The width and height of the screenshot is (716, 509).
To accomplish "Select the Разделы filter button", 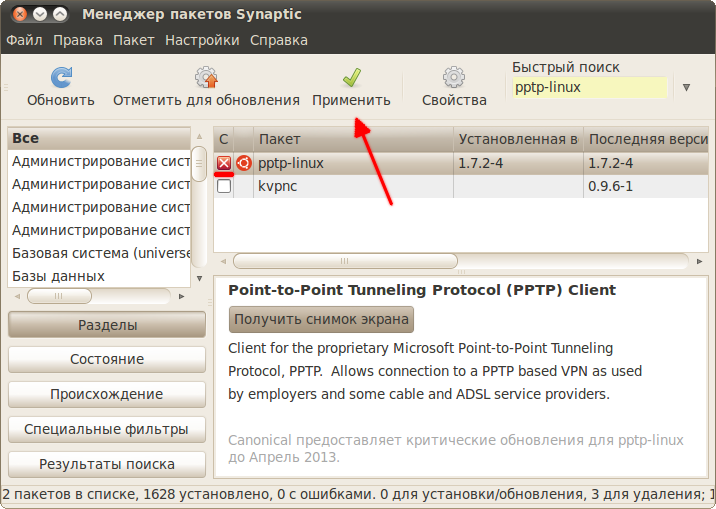I will pyautogui.click(x=107, y=325).
